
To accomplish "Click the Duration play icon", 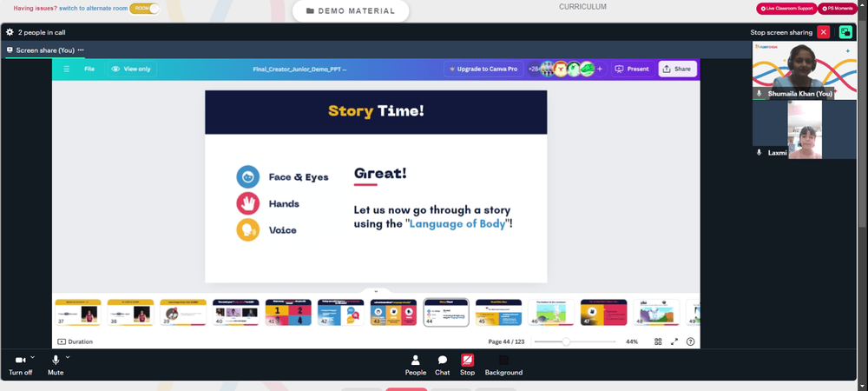I will (62, 341).
